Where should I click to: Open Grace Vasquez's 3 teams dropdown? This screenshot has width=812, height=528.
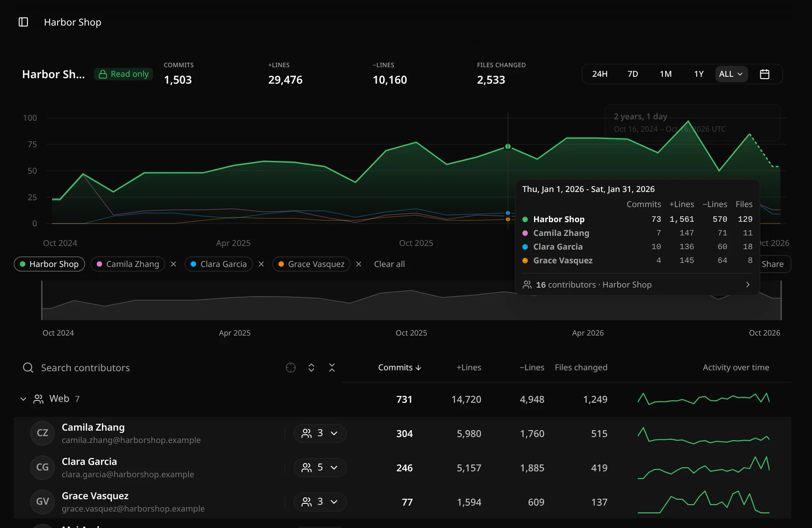[x=320, y=502]
